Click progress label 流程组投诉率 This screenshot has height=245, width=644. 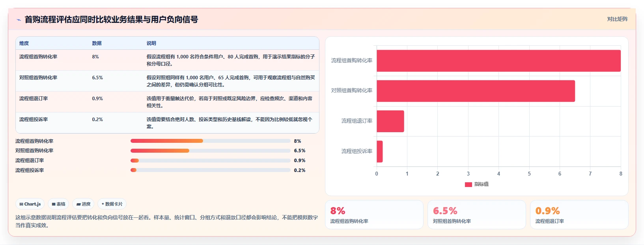click(30, 170)
